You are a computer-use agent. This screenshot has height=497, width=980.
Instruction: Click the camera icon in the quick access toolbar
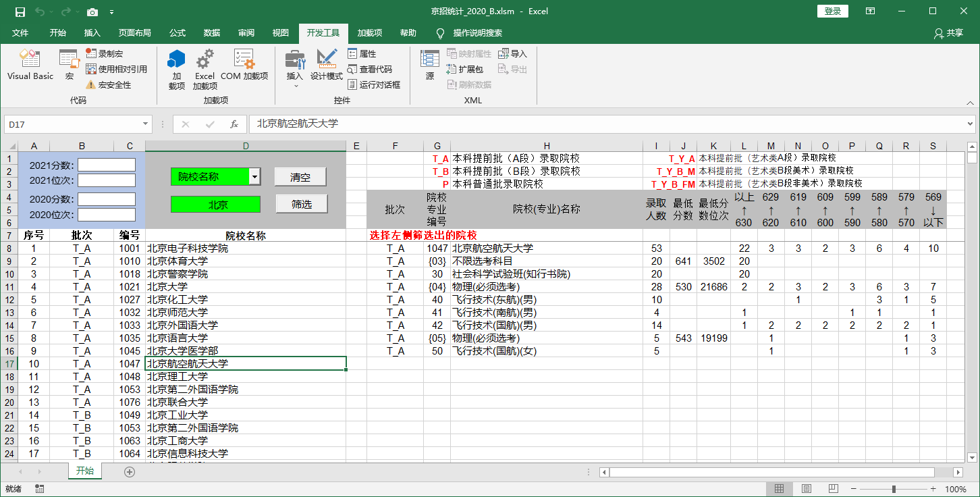pyautogui.click(x=92, y=11)
